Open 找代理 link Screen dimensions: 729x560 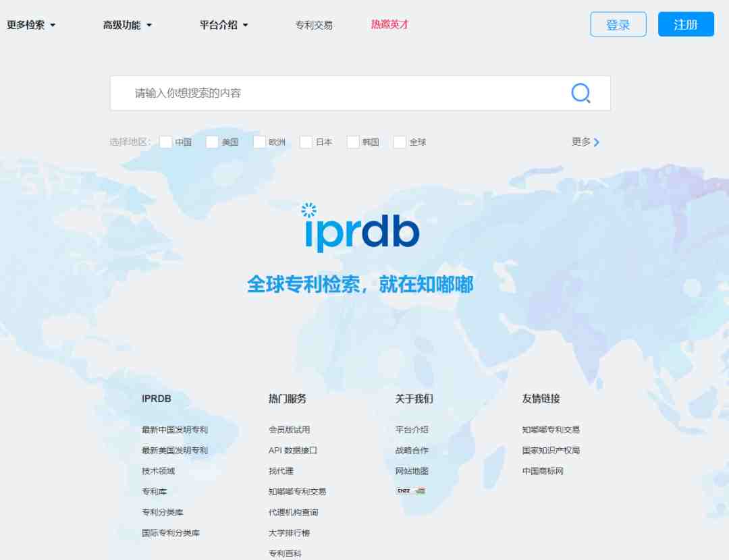(281, 471)
